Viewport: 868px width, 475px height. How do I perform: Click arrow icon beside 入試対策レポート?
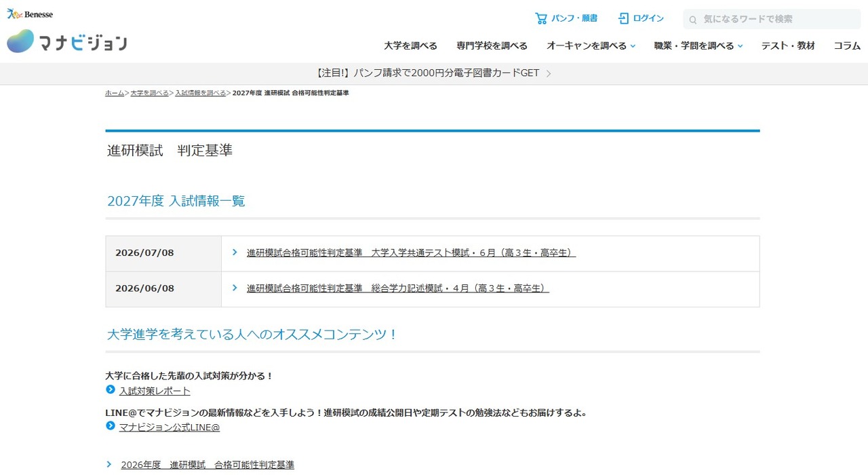(x=111, y=389)
